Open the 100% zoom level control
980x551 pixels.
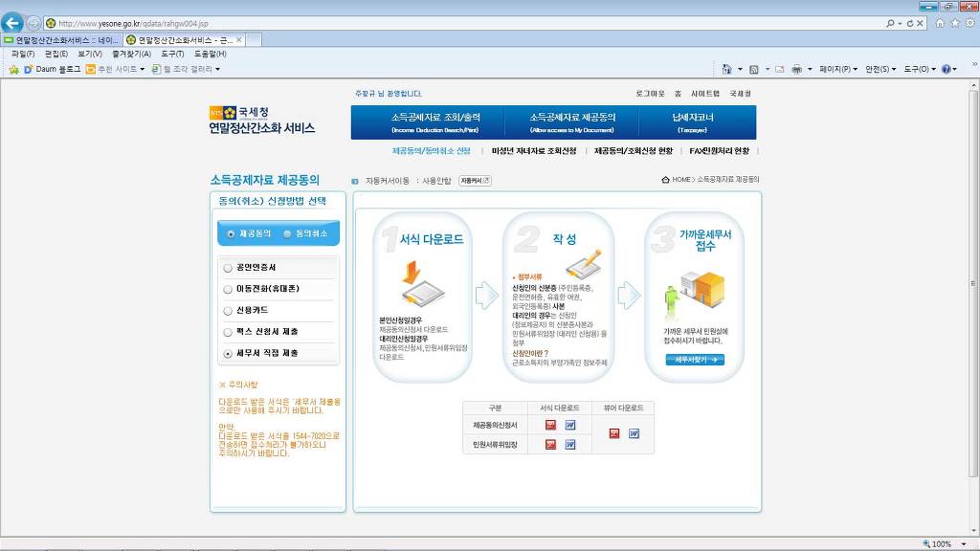point(944,544)
